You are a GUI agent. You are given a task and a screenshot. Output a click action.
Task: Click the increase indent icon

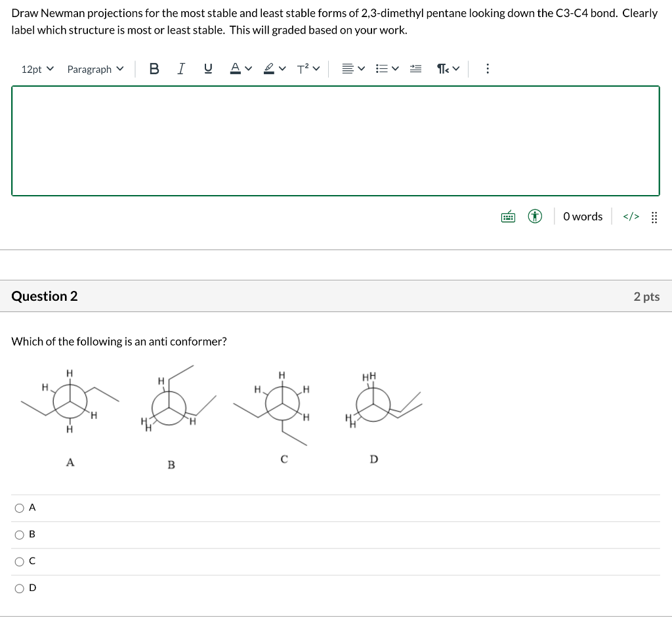pyautogui.click(x=415, y=68)
